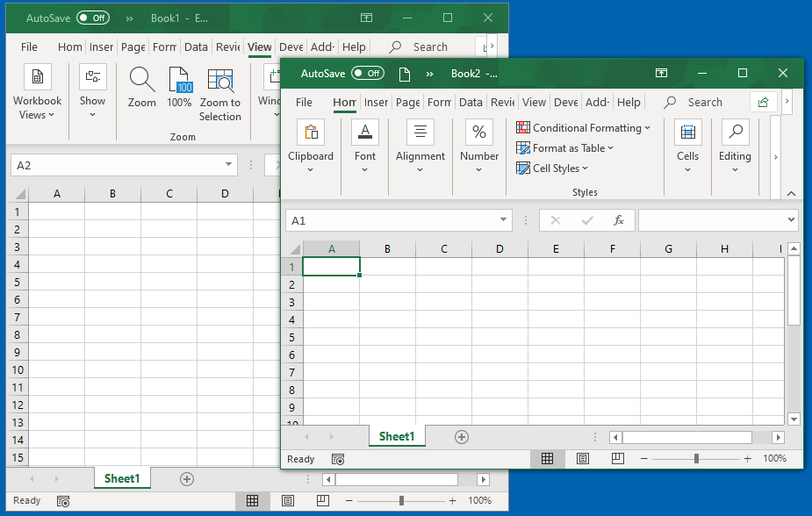812x516 pixels.
Task: Toggle AutoSave in the Book2 window
Action: (x=368, y=74)
